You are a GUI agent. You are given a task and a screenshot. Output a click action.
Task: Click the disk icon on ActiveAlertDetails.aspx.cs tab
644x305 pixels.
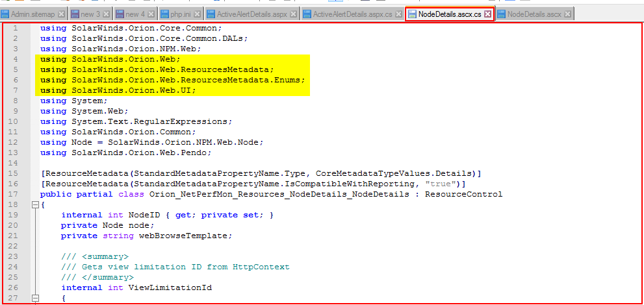(x=306, y=14)
